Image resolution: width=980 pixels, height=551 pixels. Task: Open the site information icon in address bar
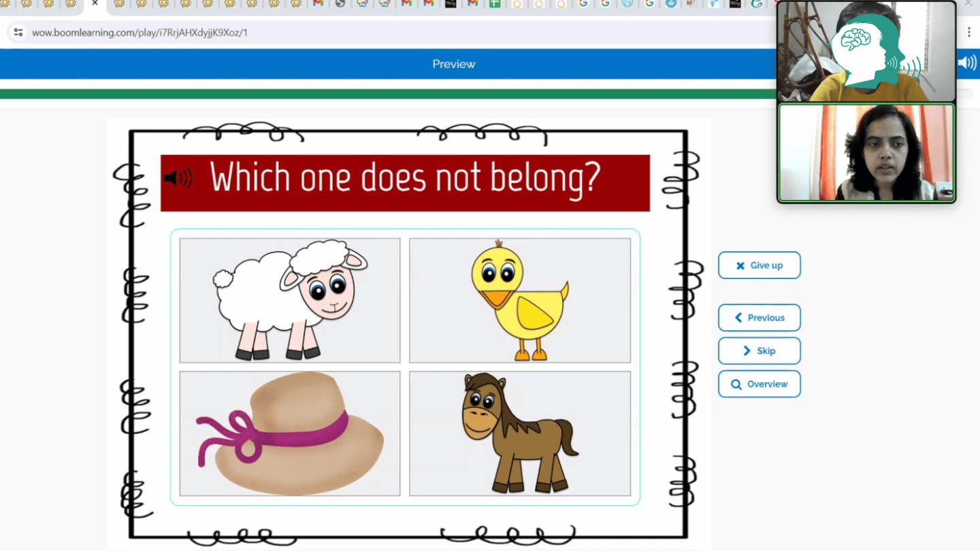coord(18,32)
